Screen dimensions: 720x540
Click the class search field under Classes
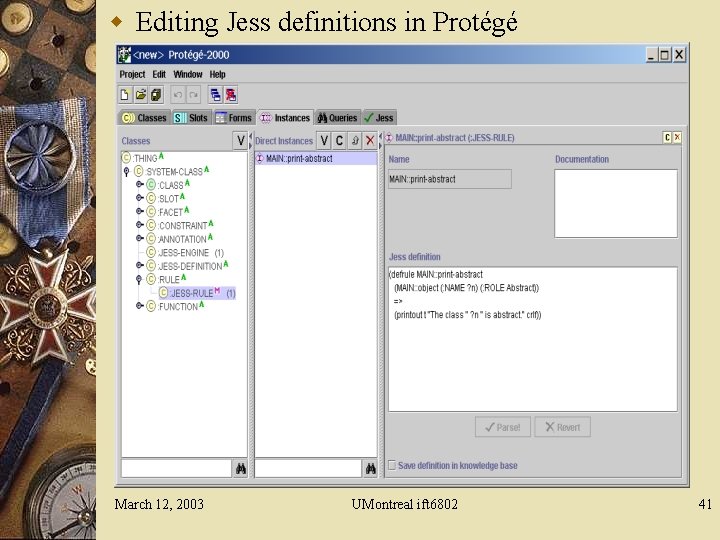(x=176, y=468)
